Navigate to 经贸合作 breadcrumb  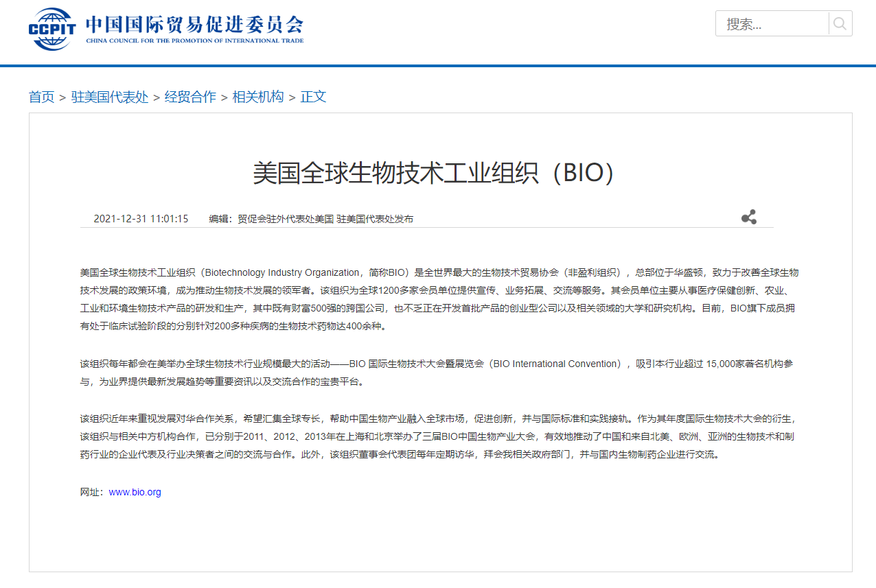click(x=190, y=97)
